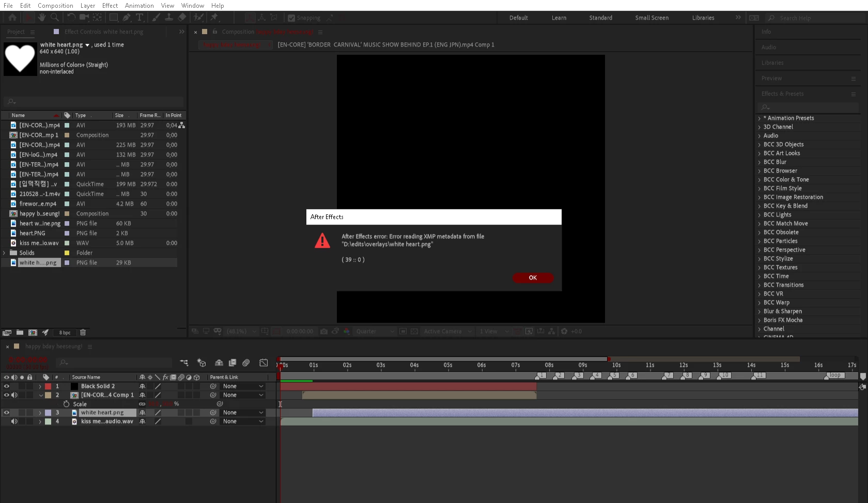The image size is (868, 503).
Task: Click red label color of Black Solid 2
Action: click(48, 386)
